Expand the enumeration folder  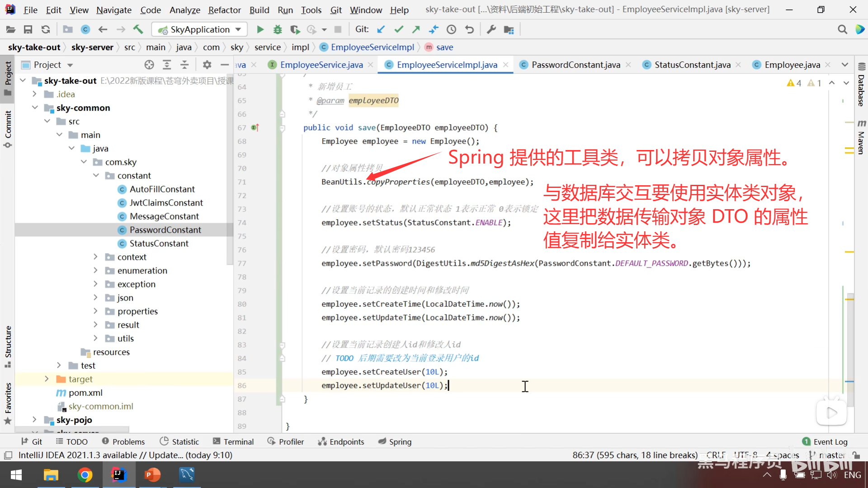pos(95,270)
